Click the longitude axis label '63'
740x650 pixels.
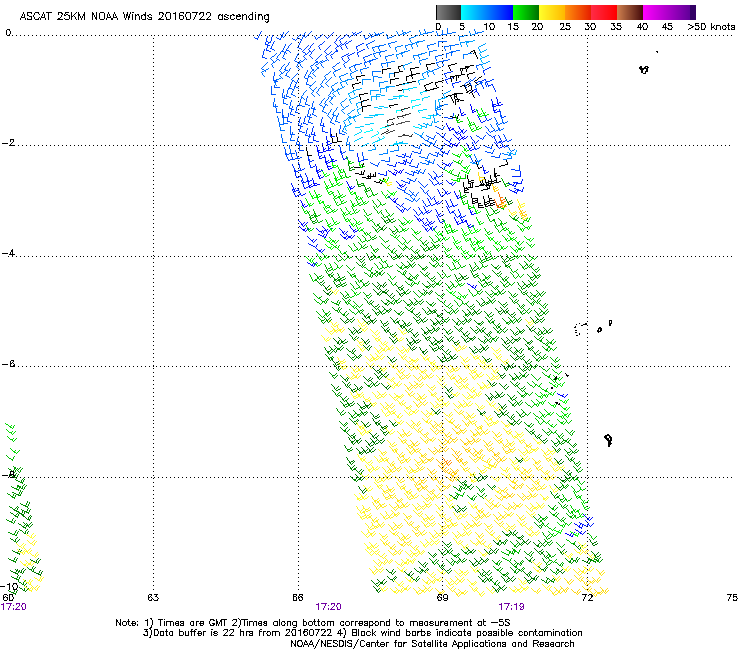[x=153, y=598]
